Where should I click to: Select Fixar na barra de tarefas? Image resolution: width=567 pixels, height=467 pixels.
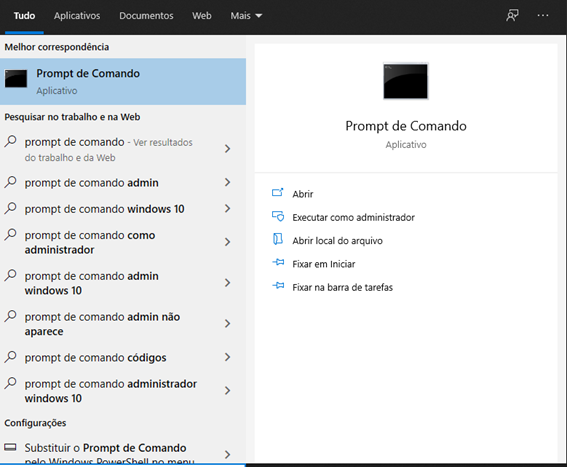[x=342, y=287]
